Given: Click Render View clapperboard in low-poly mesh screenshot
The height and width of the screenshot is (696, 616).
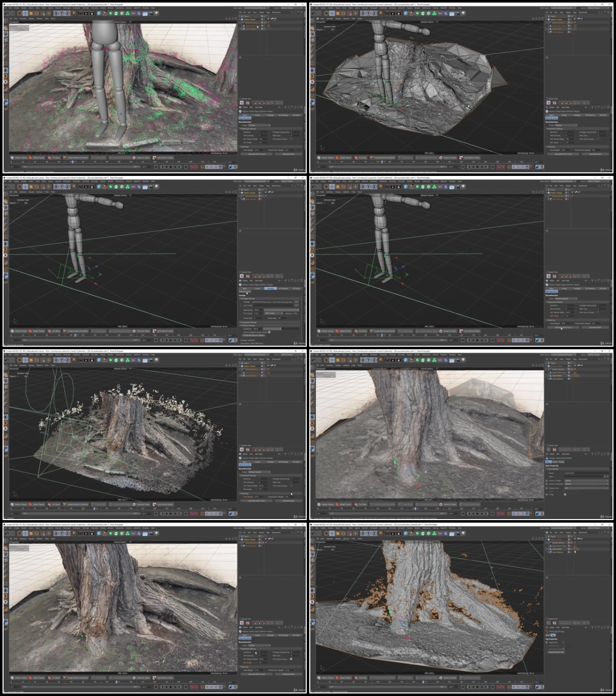Looking at the screenshot, I should (386, 13).
